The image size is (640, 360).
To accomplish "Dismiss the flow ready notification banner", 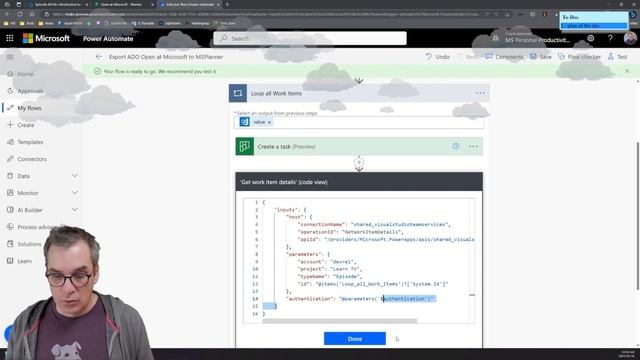I will pos(627,71).
